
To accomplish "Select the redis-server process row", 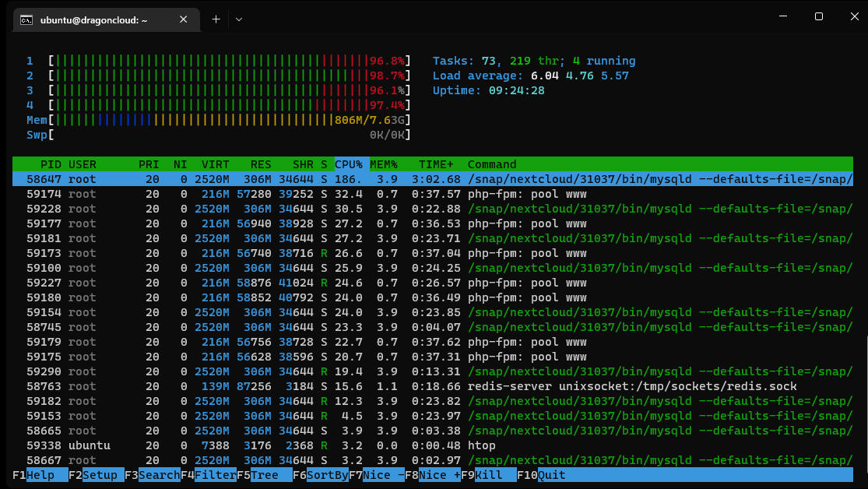I will coord(311,386).
